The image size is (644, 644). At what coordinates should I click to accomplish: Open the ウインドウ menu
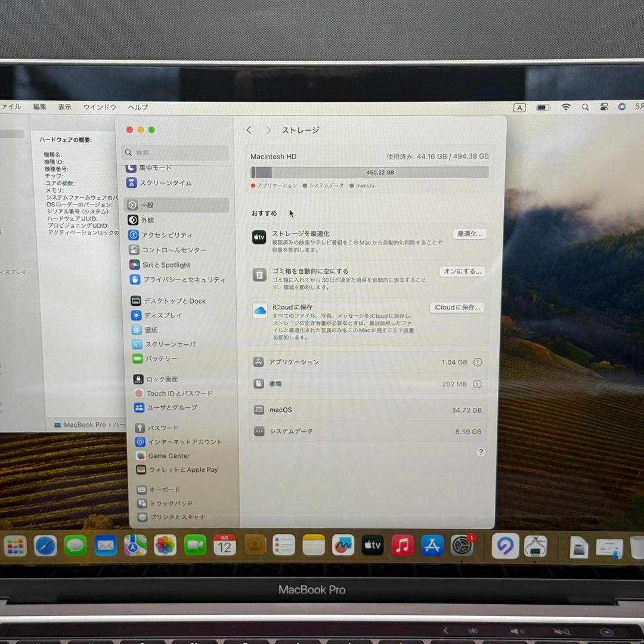[x=100, y=107]
